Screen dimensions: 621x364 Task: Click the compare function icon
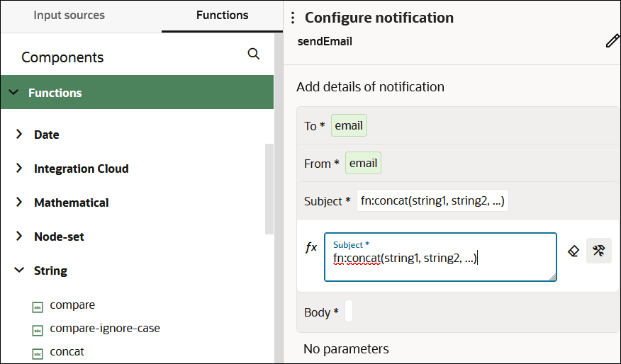38,307
